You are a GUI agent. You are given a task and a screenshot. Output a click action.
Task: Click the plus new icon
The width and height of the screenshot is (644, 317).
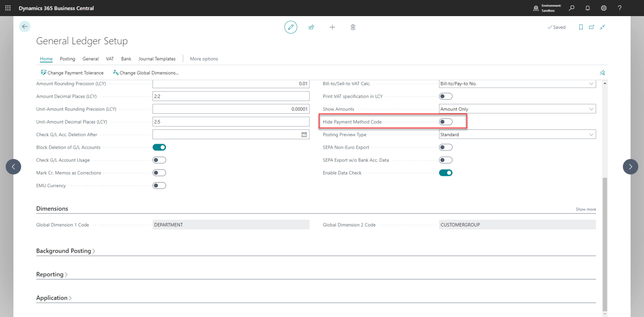click(332, 27)
